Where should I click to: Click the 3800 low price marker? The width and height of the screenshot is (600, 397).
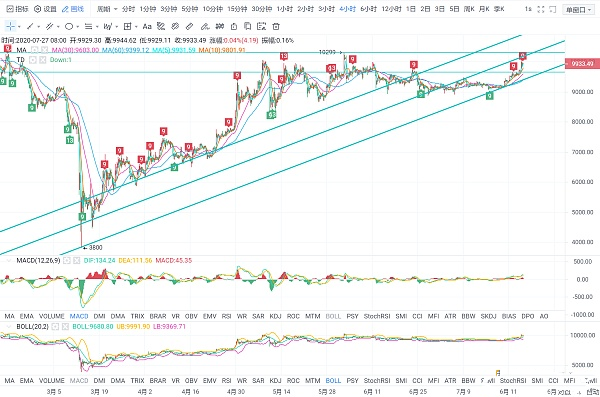93,248
